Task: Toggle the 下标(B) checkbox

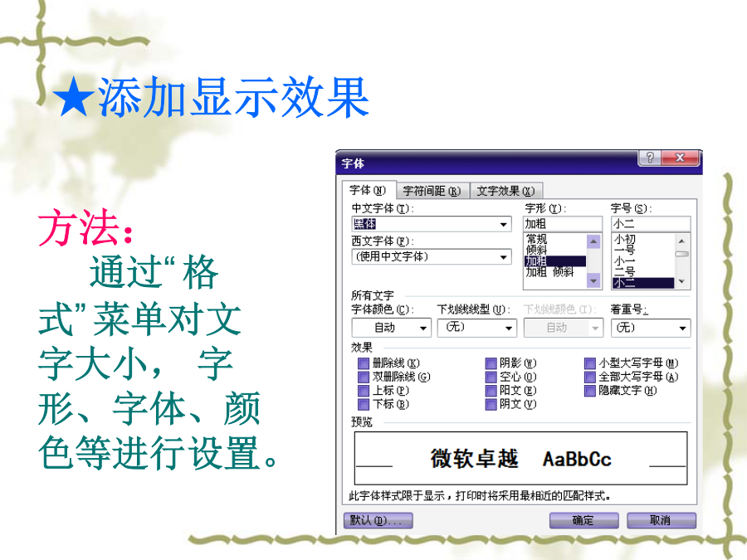Action: point(364,404)
